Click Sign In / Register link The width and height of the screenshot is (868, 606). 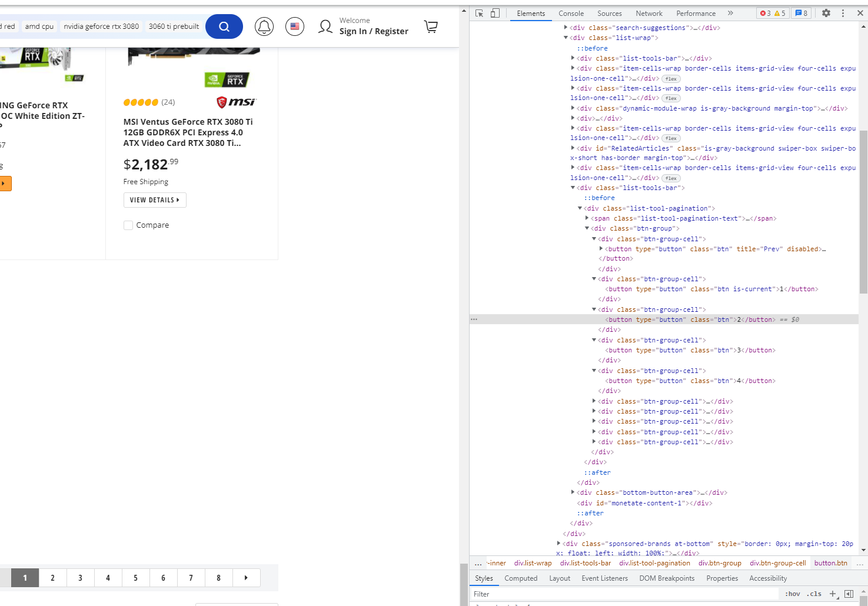[x=374, y=31]
